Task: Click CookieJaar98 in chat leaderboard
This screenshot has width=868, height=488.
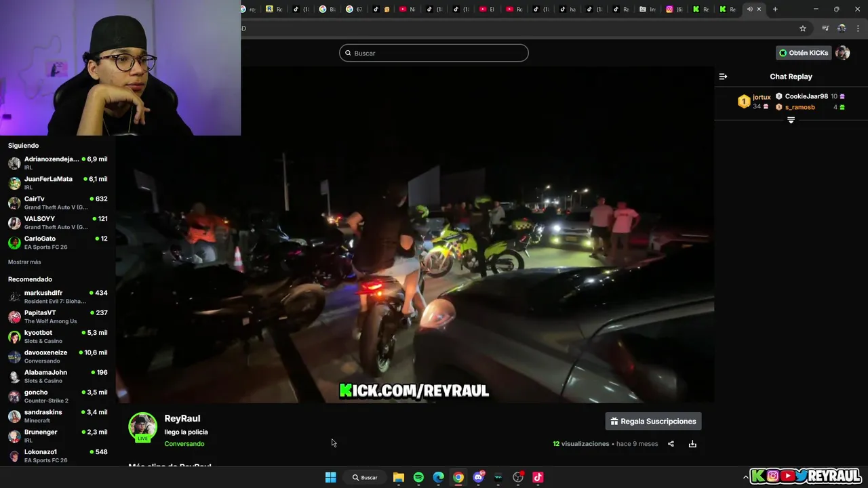Action: pos(806,96)
